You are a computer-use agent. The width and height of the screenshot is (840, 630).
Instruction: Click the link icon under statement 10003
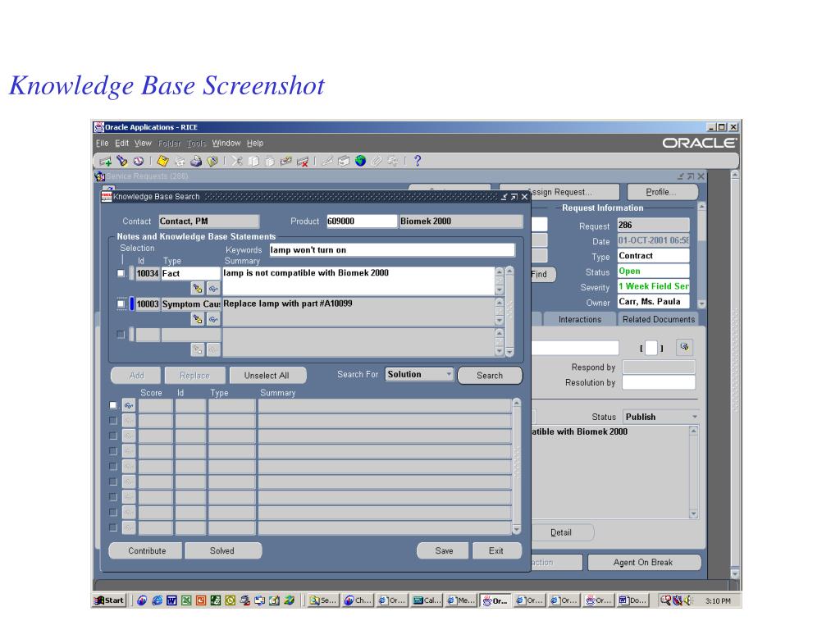point(213,319)
